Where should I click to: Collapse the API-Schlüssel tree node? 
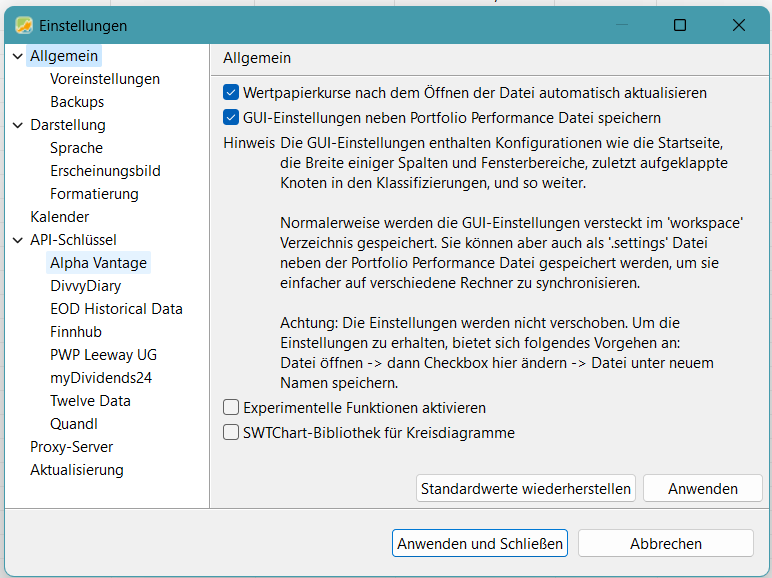tap(18, 240)
